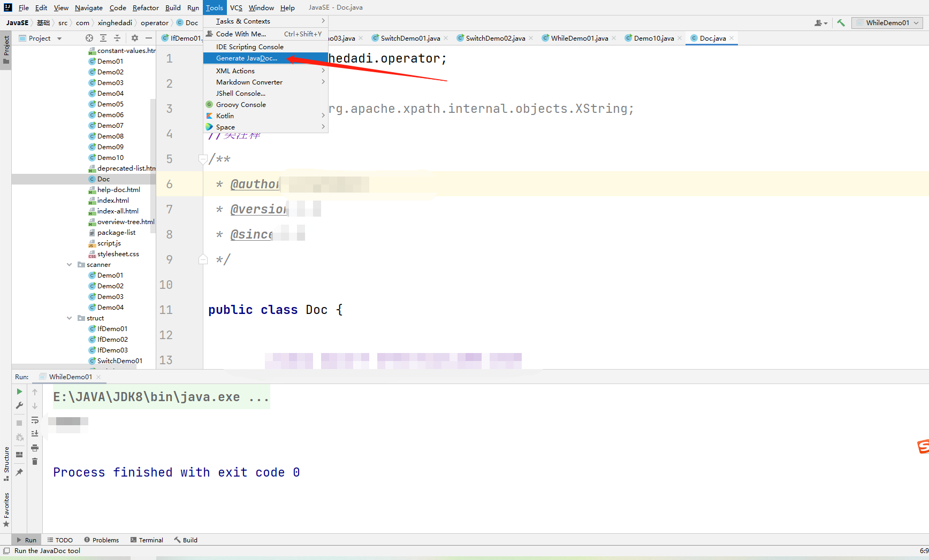
Task: Toggle scroll to end in Run console
Action: (x=35, y=434)
